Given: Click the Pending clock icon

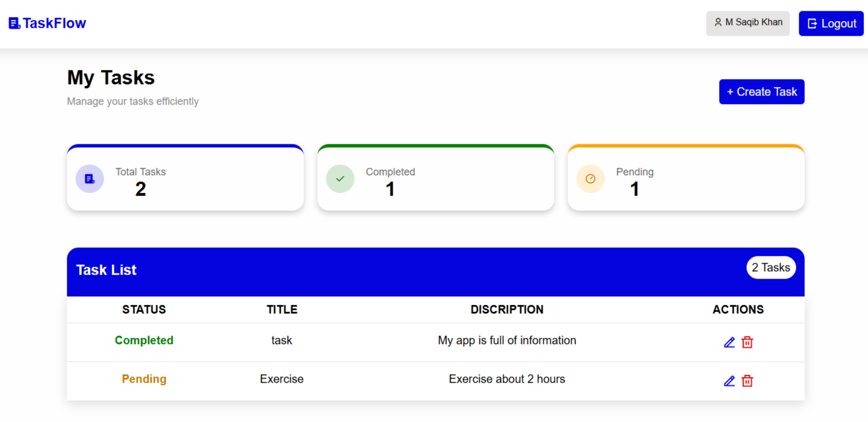Looking at the screenshot, I should pos(590,179).
